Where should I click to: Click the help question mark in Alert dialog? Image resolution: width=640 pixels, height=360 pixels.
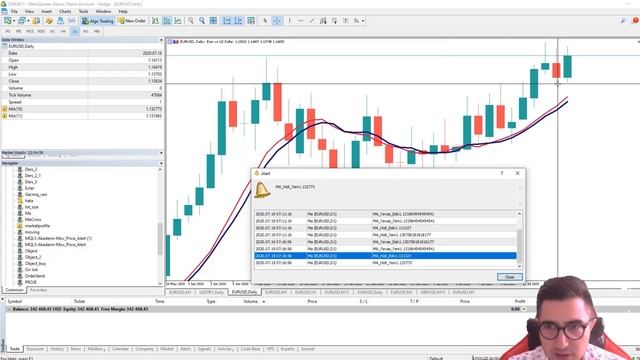click(x=502, y=173)
